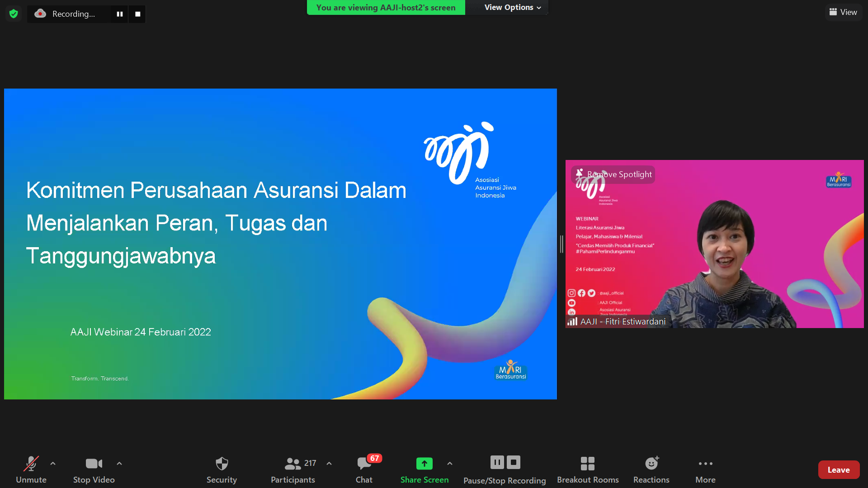Screen dimensions: 868x488
Task: Stop recording in the bottom toolbar
Action: tap(514, 462)
